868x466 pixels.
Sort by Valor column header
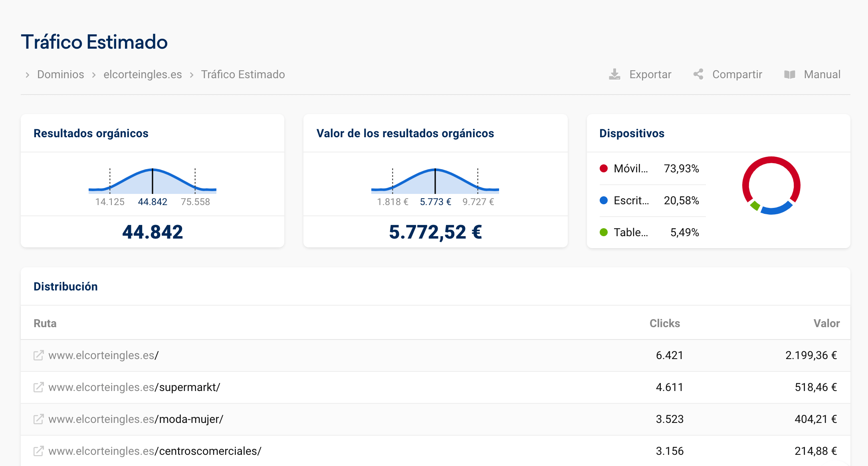point(826,323)
